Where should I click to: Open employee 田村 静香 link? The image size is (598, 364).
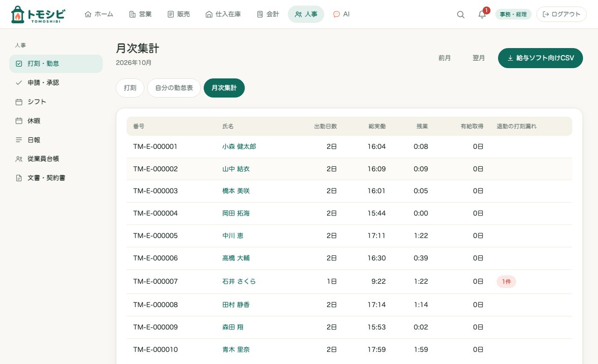(x=236, y=305)
